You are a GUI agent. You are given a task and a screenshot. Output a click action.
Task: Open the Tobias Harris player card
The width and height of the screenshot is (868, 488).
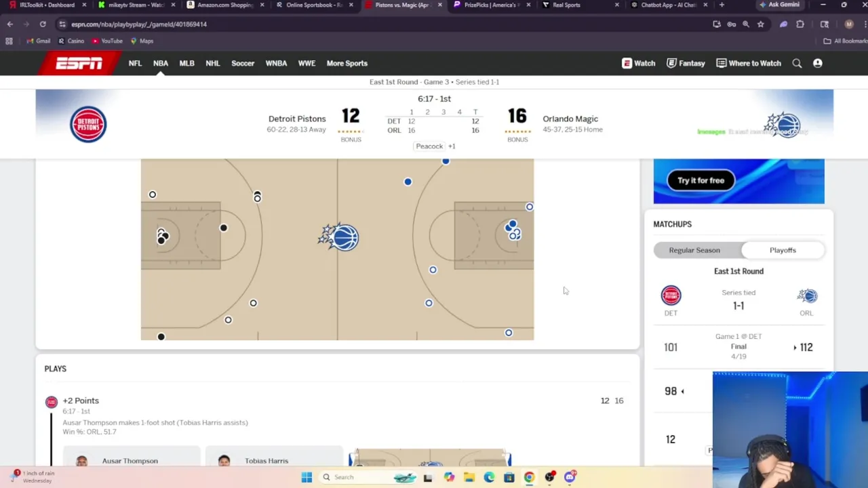coord(274,457)
